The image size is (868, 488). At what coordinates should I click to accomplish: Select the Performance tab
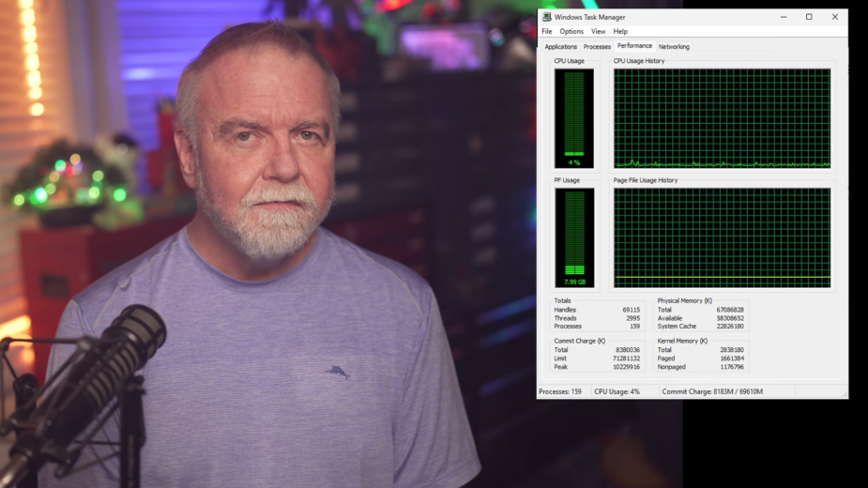coord(634,46)
